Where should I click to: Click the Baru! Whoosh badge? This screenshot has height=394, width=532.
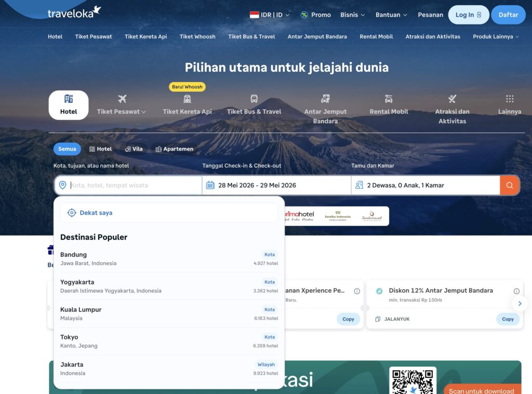click(x=187, y=87)
